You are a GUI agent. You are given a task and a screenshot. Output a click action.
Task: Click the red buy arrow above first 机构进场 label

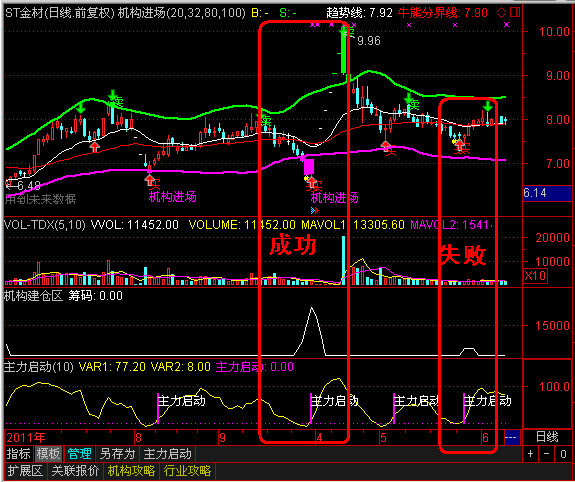tap(150, 180)
